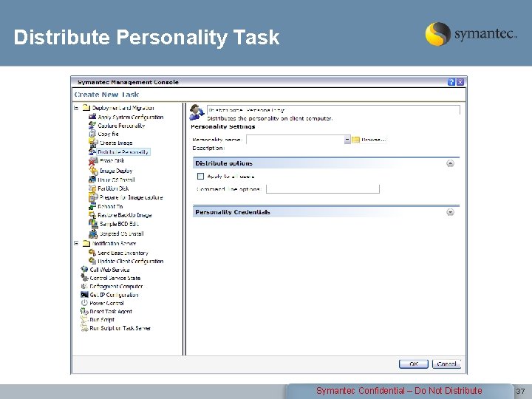Click the Notification Server folder label
532x399 pixels.
[x=114, y=243]
